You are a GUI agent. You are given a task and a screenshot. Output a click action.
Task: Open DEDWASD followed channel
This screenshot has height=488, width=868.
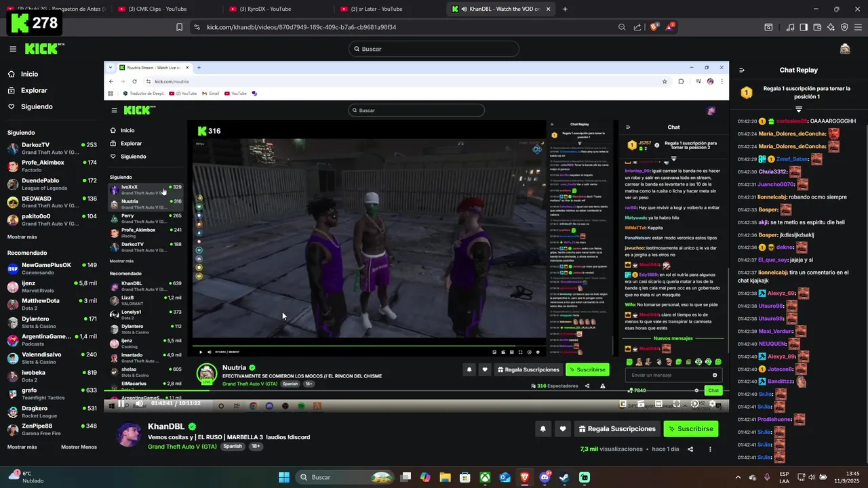(52, 202)
